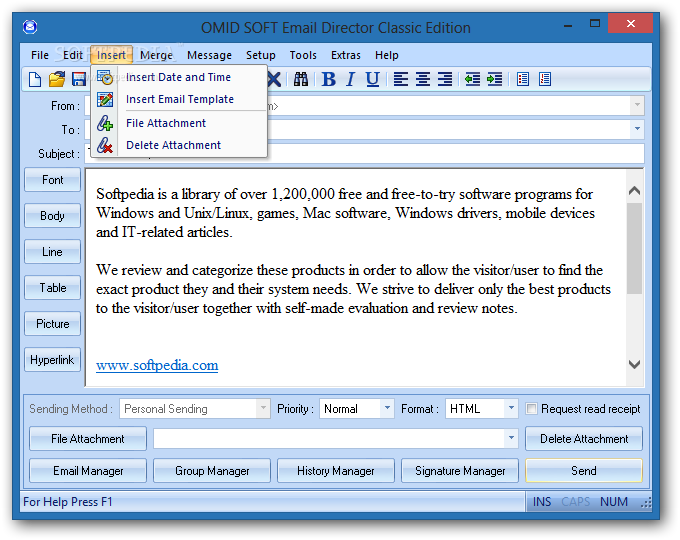Viewport: 680px width, 540px height.
Task: Click the binoculars Find icon
Action: point(301,79)
